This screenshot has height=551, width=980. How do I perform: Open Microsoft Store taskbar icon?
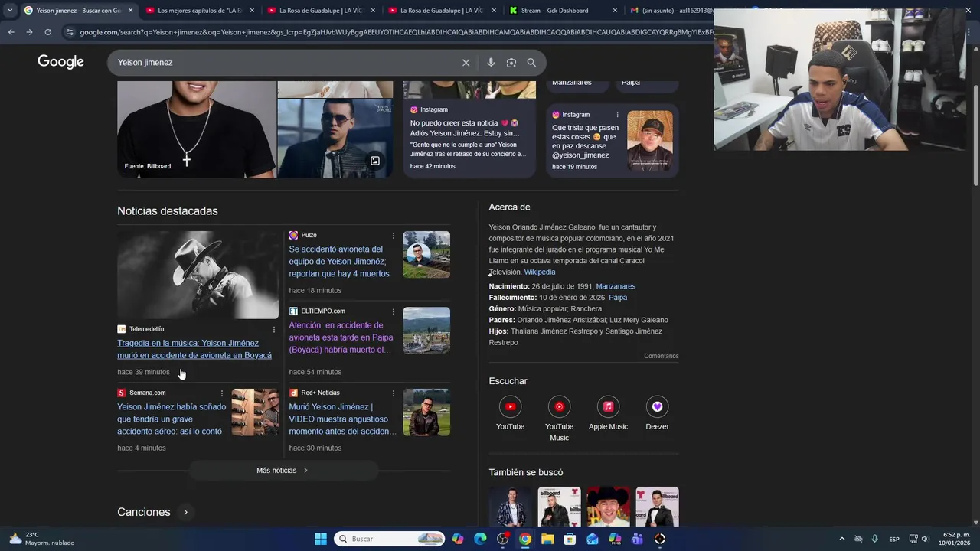click(x=570, y=539)
